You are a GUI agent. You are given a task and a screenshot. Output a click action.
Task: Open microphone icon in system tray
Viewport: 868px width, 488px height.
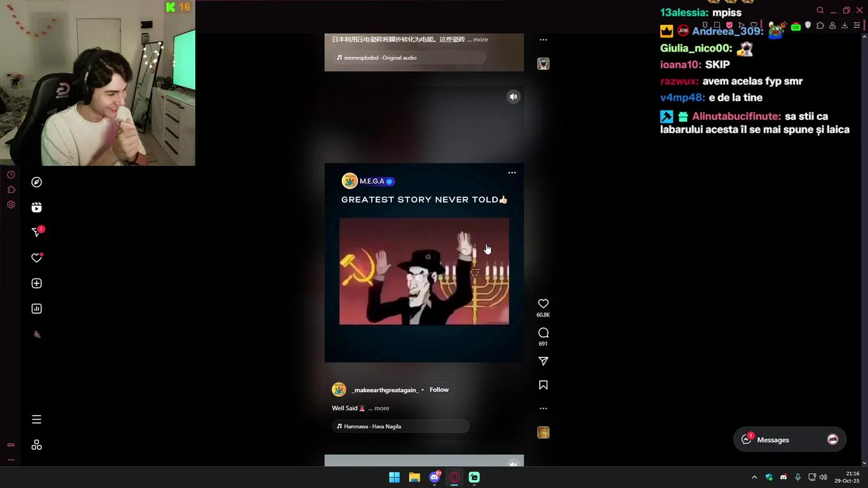pyautogui.click(x=797, y=478)
